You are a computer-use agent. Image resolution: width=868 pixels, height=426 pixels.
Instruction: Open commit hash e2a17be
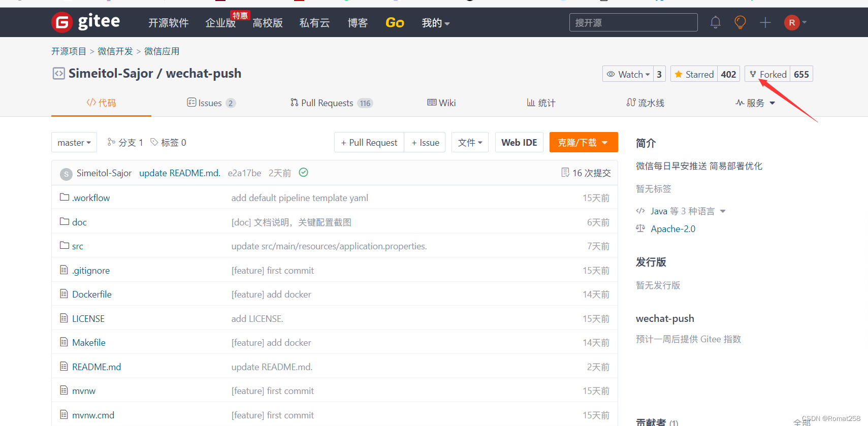click(244, 173)
